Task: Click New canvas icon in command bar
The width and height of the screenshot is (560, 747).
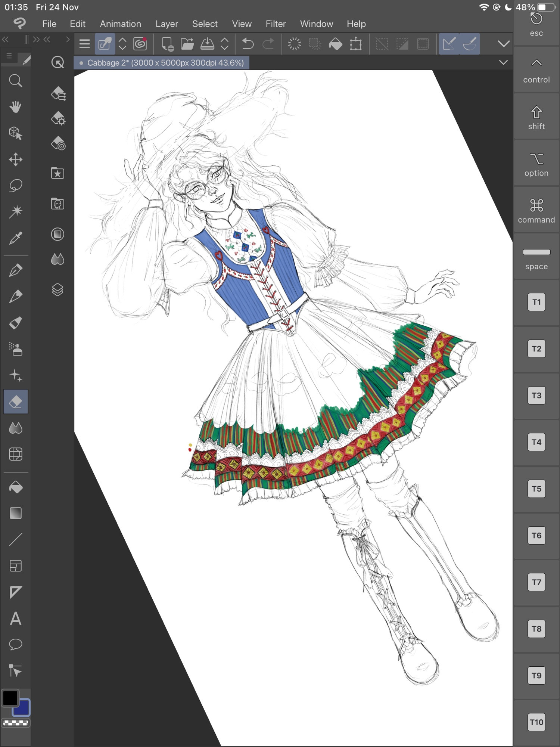Action: (167, 44)
